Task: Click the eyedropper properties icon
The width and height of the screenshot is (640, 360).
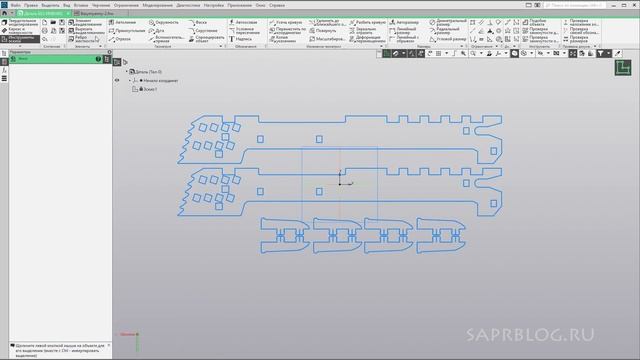Action: [x=618, y=53]
